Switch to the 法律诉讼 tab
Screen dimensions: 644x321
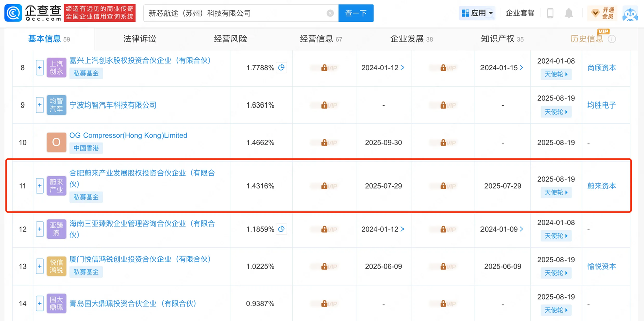(x=140, y=39)
